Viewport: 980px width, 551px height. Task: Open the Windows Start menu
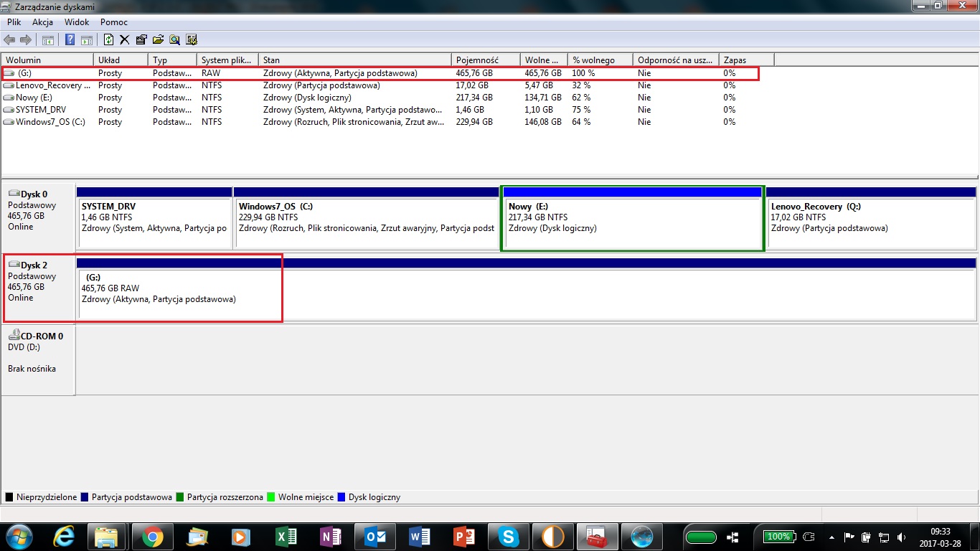coord(18,537)
